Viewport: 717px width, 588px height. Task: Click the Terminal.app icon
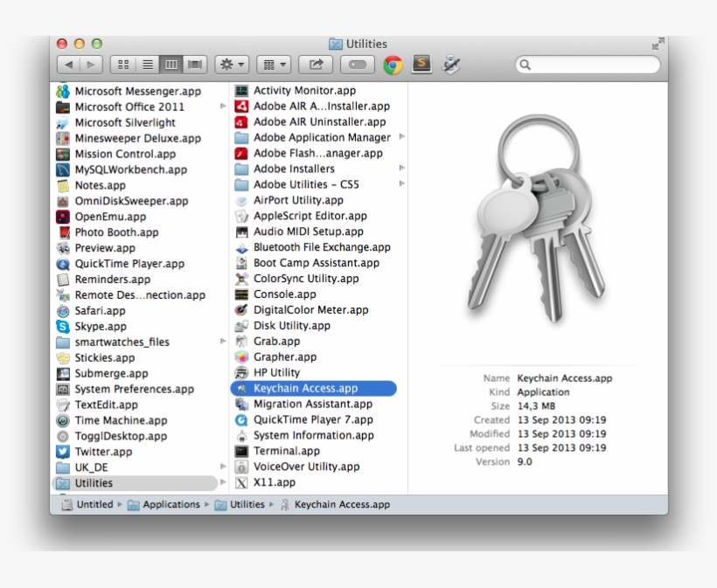pos(241,451)
